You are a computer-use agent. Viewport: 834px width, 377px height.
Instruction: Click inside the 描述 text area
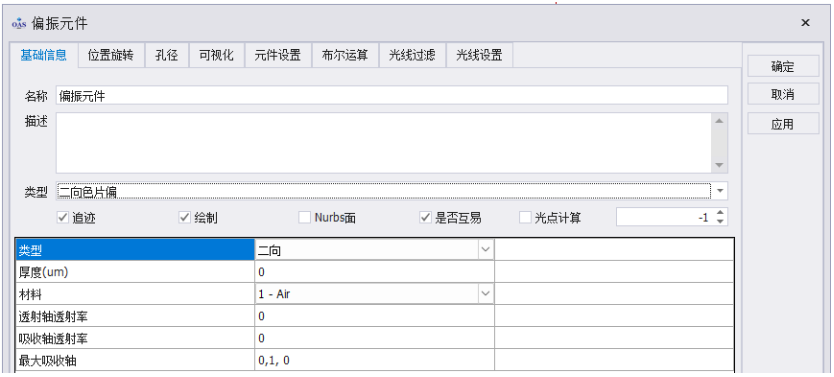click(384, 143)
